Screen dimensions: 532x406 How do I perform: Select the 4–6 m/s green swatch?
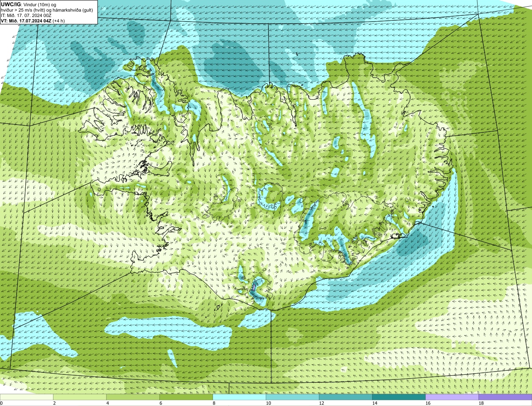click(x=133, y=397)
